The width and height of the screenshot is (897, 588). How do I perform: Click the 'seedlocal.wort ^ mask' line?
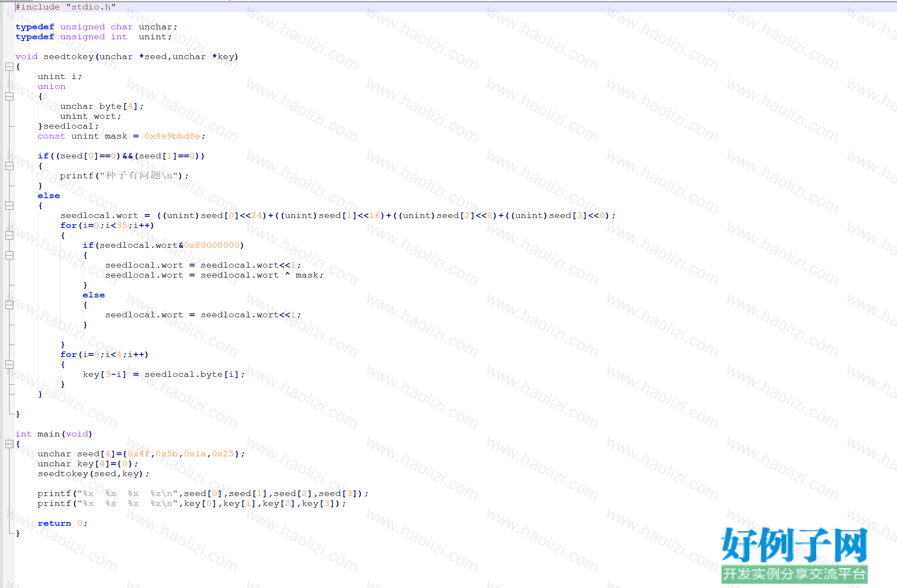(214, 275)
